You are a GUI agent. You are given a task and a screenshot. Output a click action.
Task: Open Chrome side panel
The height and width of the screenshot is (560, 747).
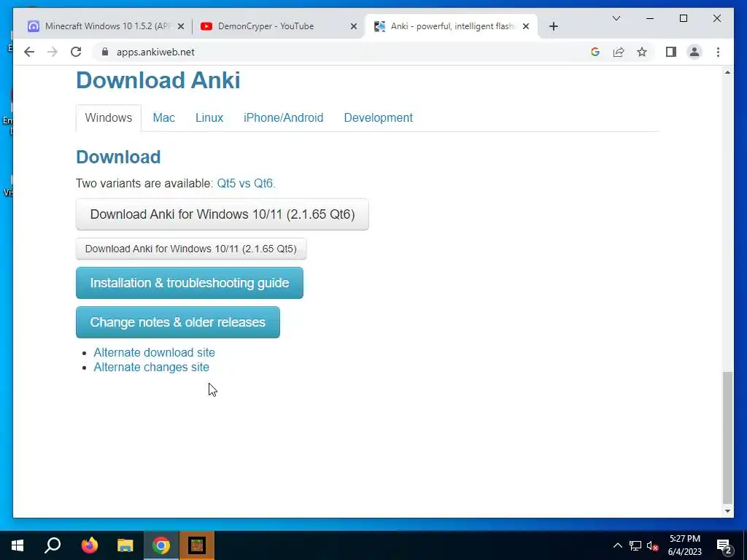(x=671, y=52)
